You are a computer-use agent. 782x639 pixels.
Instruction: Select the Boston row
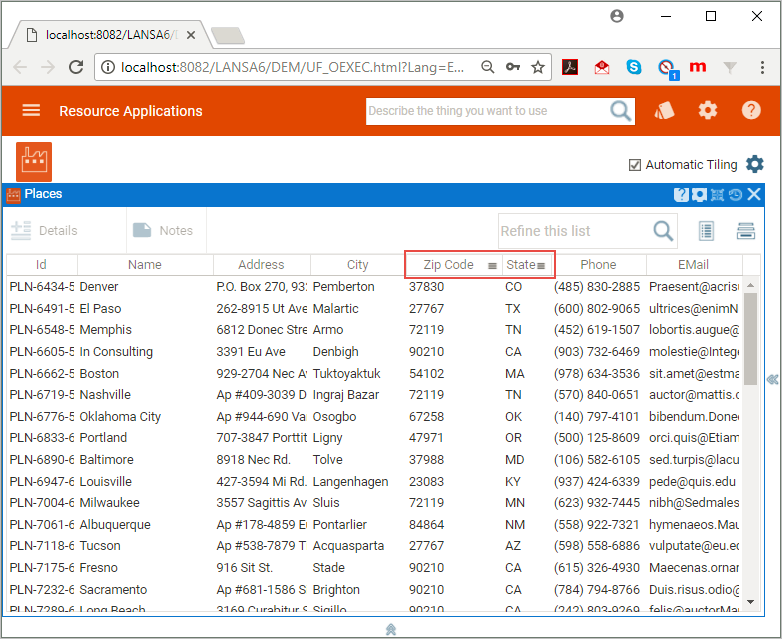[x=374, y=374]
